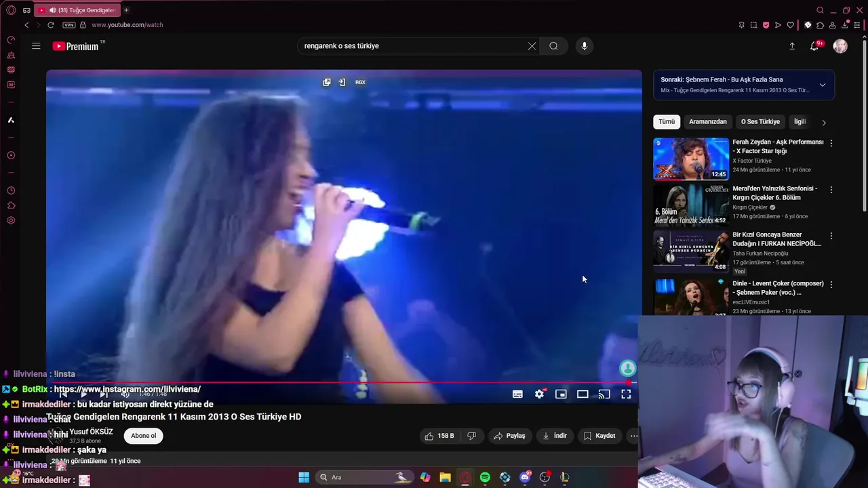
Task: Open the video player settings gear
Action: pyautogui.click(x=540, y=394)
